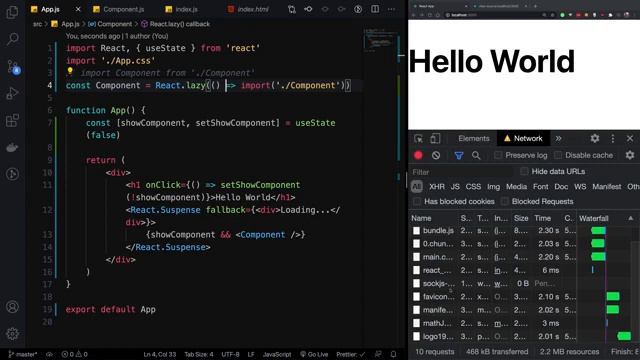Filter requests by JS

[x=455, y=187]
